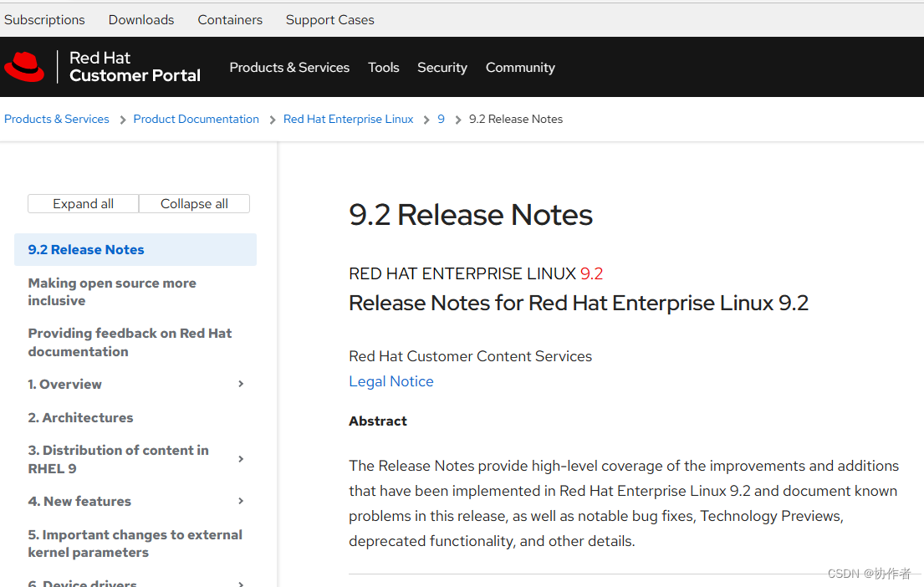Viewport: 924px width, 587px height.
Task: Open the 4. New features section
Action: click(79, 501)
